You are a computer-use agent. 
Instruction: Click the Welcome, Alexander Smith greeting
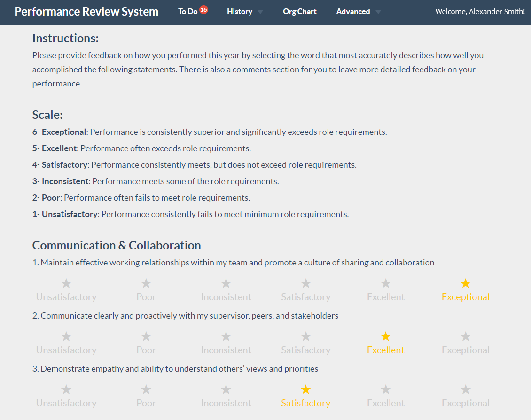(x=479, y=11)
